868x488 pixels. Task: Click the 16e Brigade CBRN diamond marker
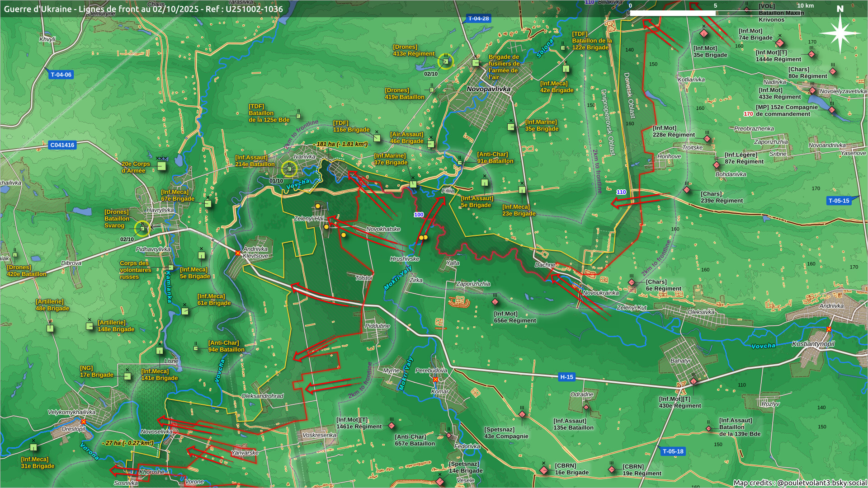tap(544, 470)
